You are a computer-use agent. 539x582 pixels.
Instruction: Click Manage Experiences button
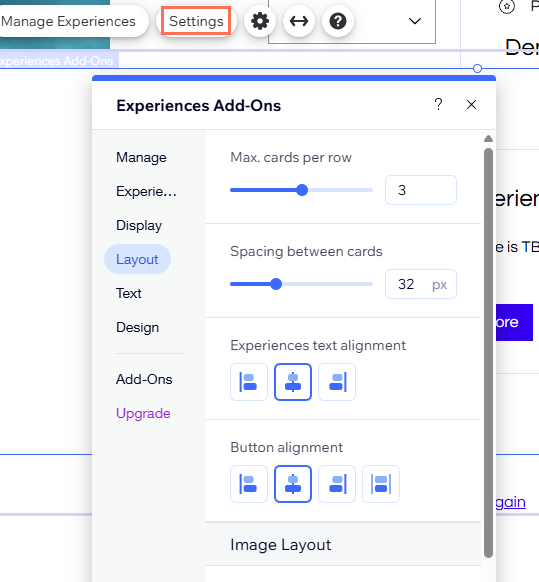click(68, 21)
